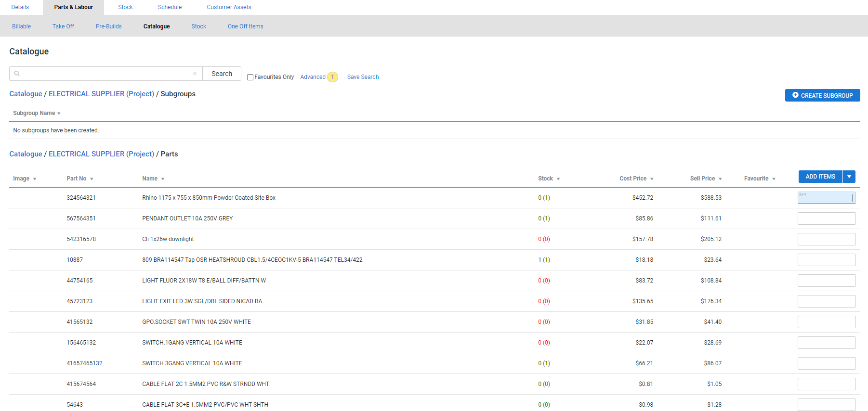
Task: Open the Advanced search link
Action: 313,77
